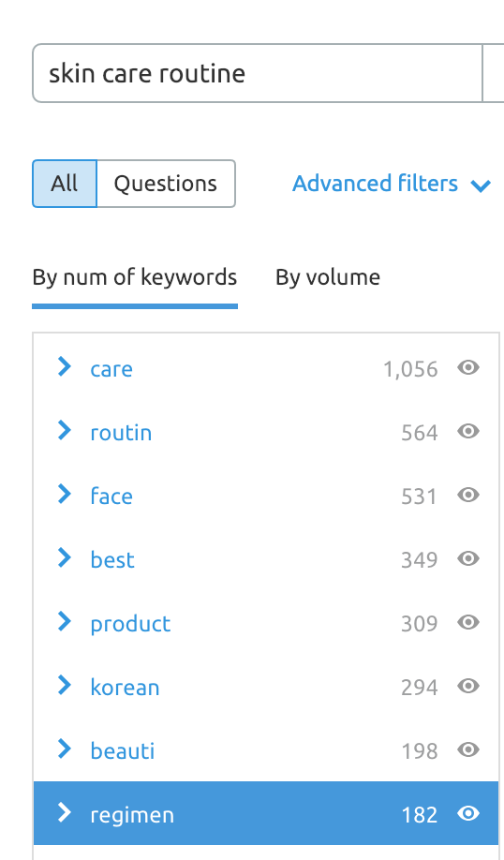Expand the face group chevron
Viewport: 504px width, 860px height.
65,494
